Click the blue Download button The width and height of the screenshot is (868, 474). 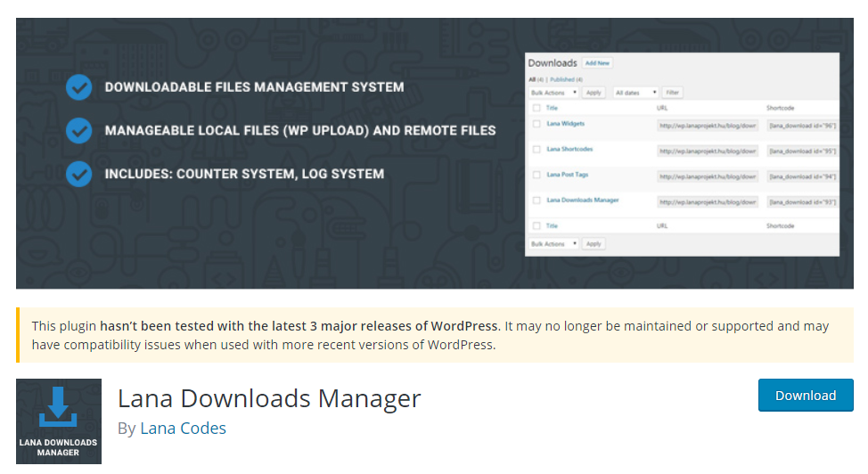point(806,395)
